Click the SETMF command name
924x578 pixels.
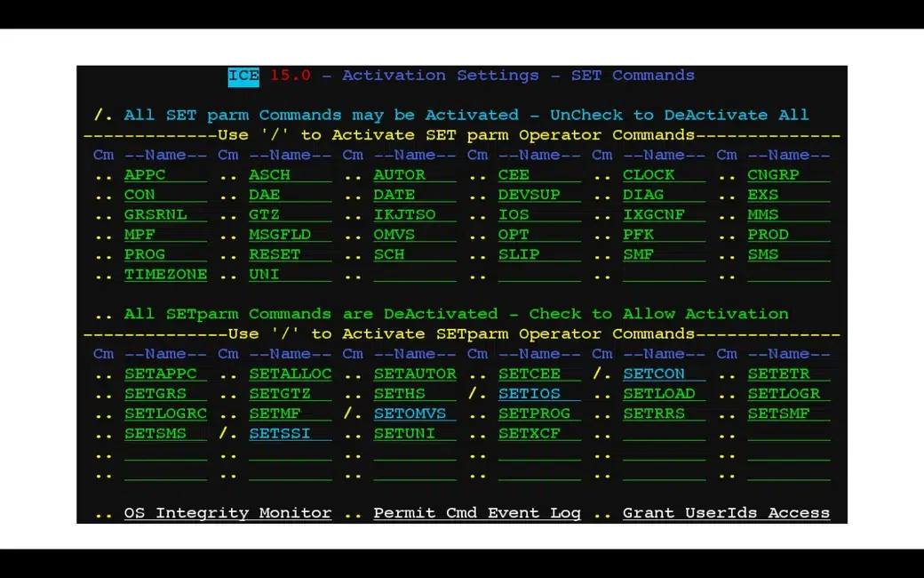275,414
